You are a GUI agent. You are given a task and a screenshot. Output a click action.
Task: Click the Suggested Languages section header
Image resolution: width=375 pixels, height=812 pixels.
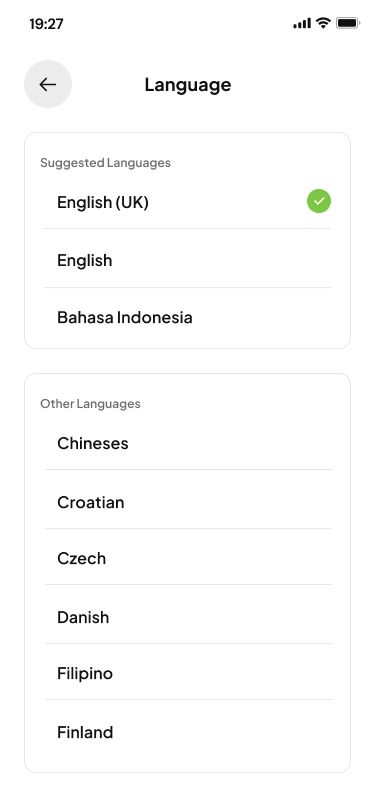(106, 163)
